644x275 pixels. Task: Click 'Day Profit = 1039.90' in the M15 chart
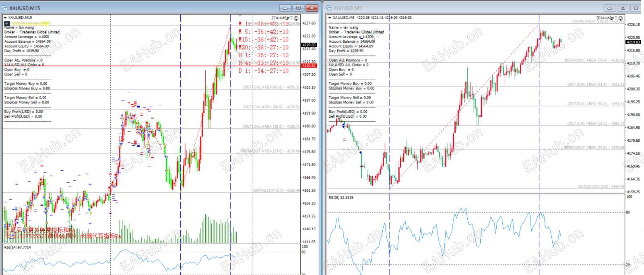click(x=22, y=51)
